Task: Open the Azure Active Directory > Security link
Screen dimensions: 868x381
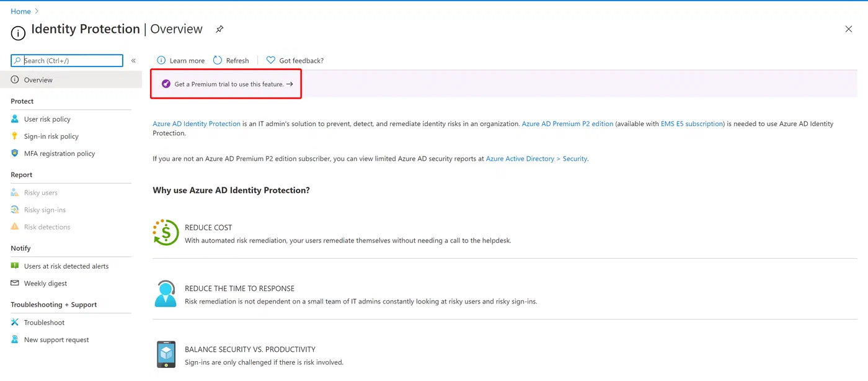Action: 536,158
